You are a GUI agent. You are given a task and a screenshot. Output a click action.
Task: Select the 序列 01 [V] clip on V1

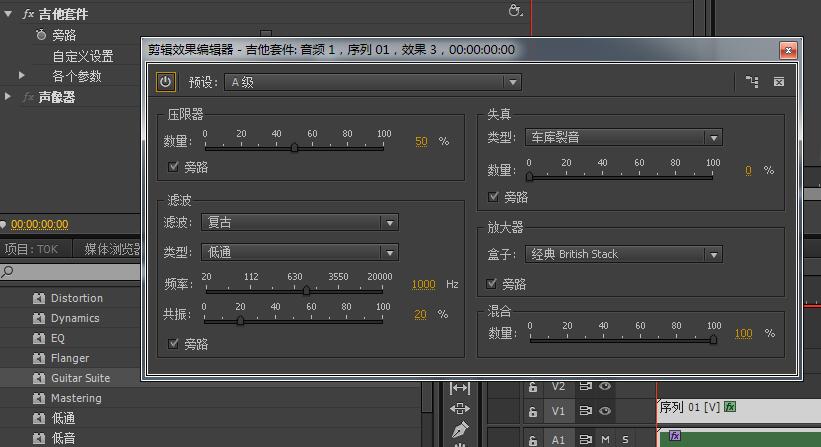tap(739, 410)
